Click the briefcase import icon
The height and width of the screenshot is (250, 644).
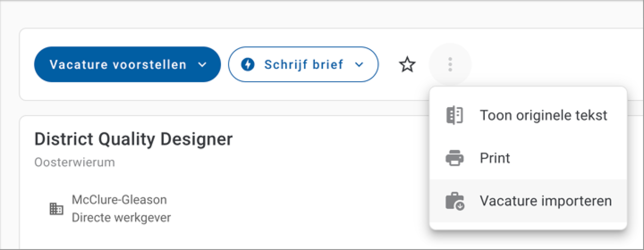455,201
